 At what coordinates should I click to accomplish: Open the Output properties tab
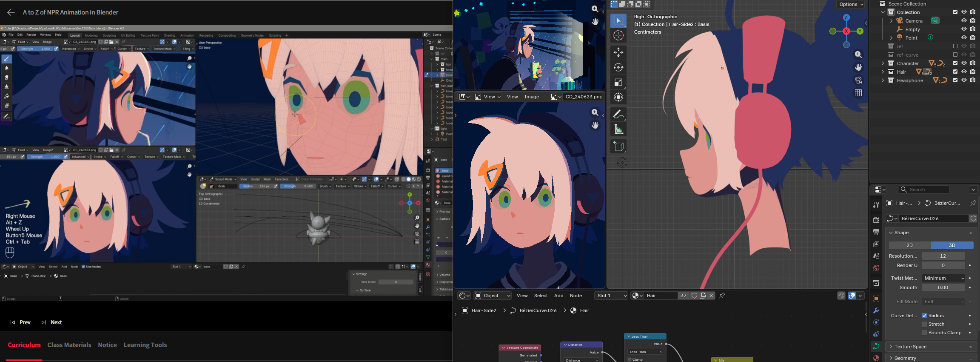(876, 232)
